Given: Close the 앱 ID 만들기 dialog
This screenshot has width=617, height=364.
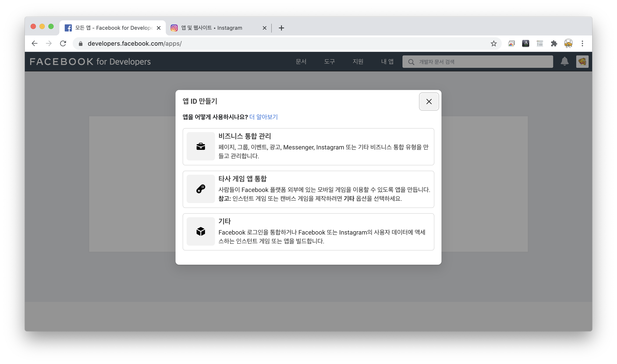Looking at the screenshot, I should [x=429, y=102].
